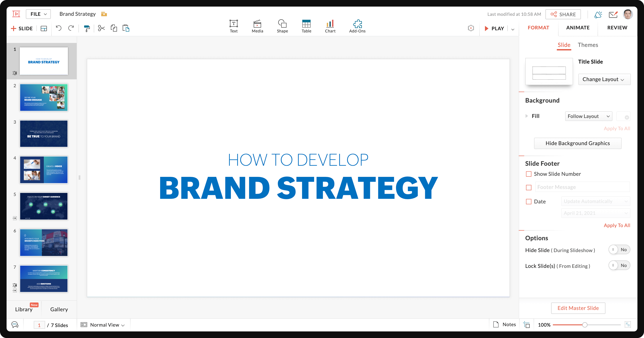Image resolution: width=644 pixels, height=338 pixels.
Task: Click the zoom slider handle
Action: point(584,325)
